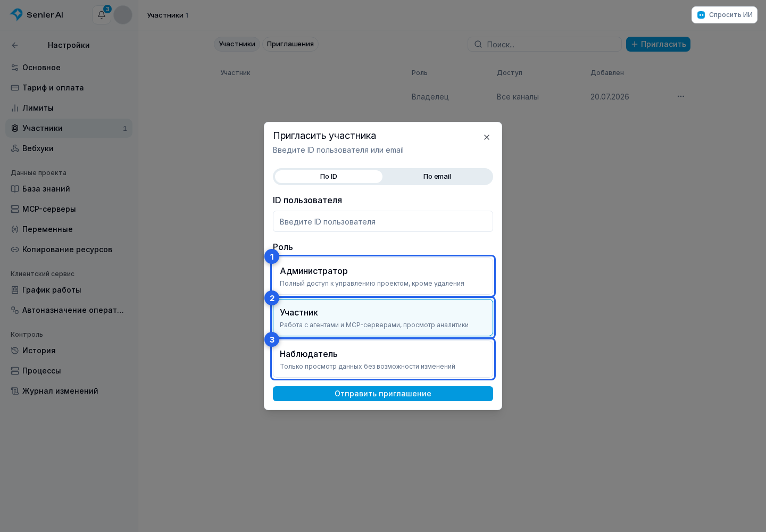Click the Журнал изменений icon
Screen dimensions: 766x532
point(15,391)
